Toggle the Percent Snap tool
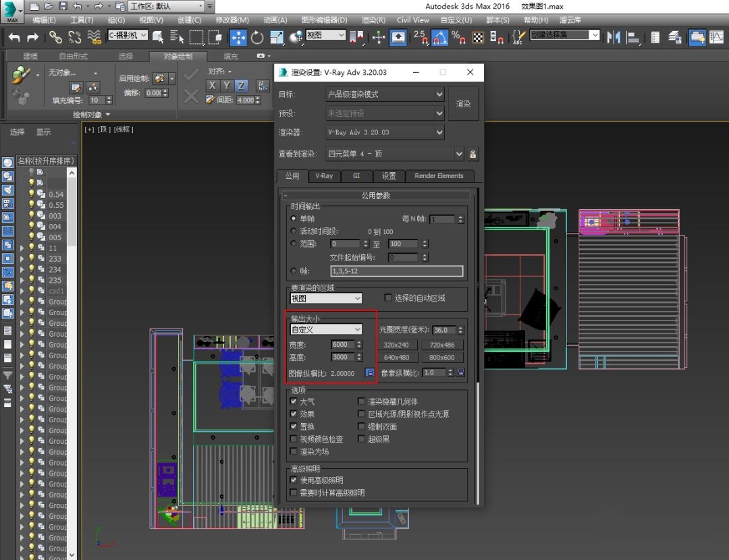 [x=458, y=37]
